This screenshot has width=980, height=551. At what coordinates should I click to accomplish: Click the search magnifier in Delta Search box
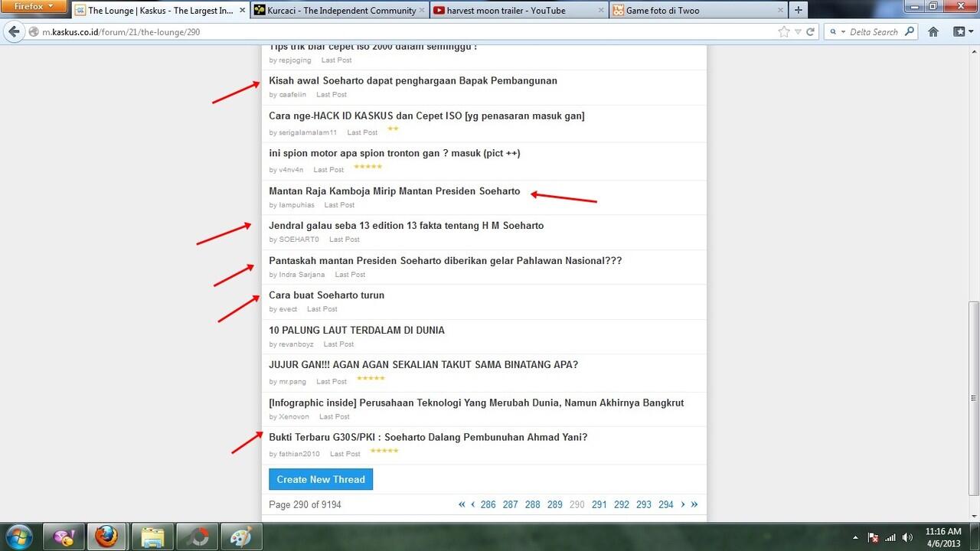[910, 32]
